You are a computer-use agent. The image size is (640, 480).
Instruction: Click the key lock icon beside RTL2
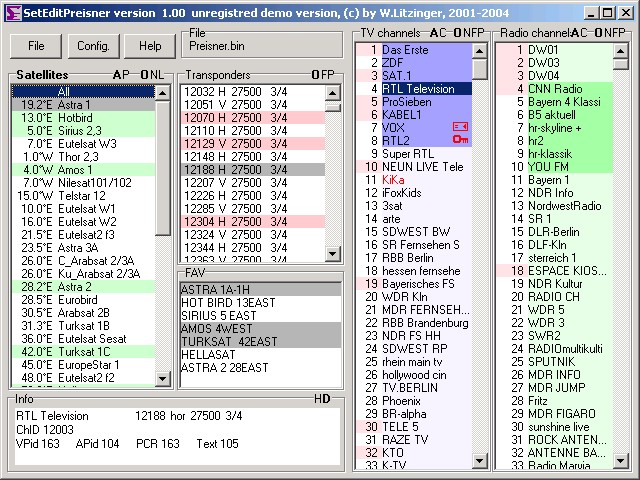(x=460, y=141)
